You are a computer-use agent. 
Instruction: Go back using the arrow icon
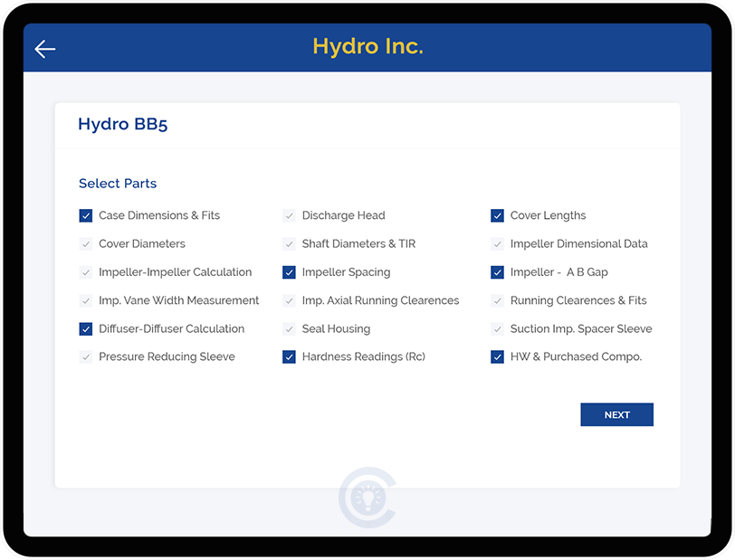(45, 49)
